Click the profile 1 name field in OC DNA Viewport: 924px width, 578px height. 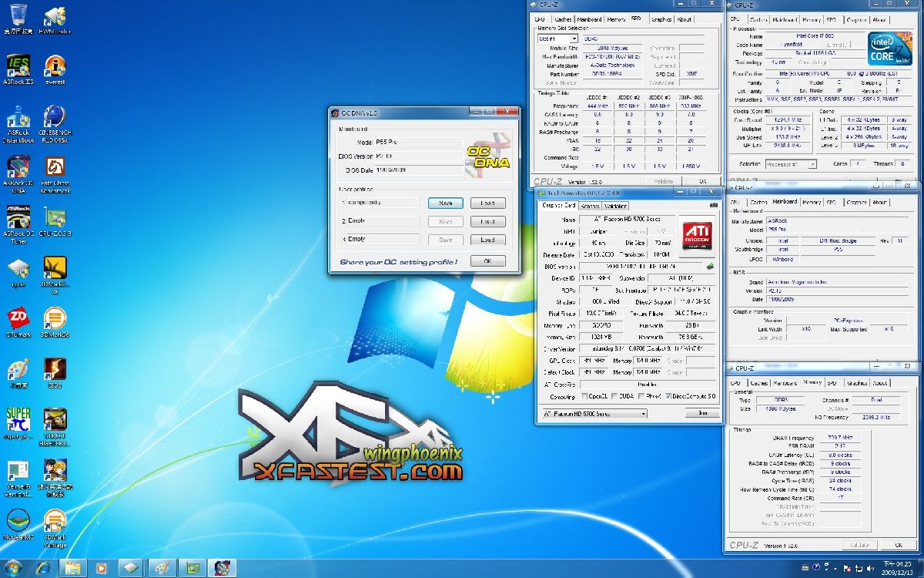383,203
